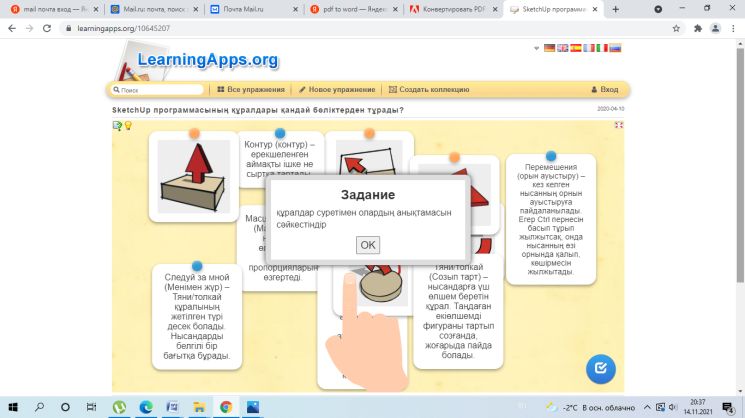
Task: Select the Тяни/толкай (Созып тарт) card
Action: [458, 311]
